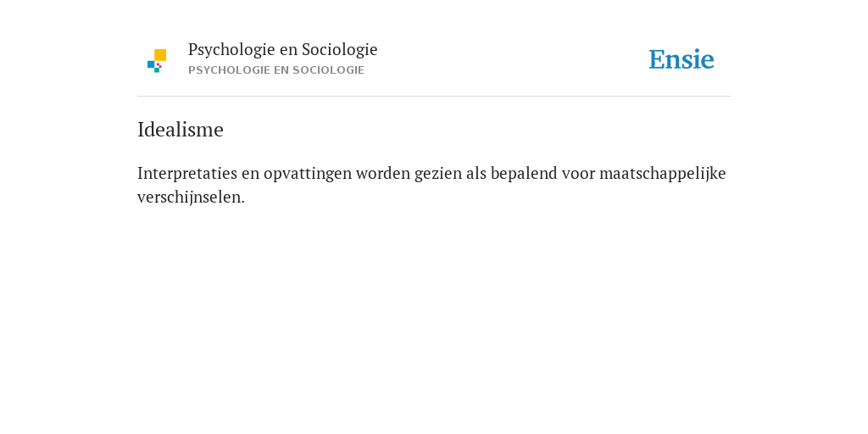868x434 pixels.
Task: Click the word Psychologie in the title
Action: (x=231, y=50)
